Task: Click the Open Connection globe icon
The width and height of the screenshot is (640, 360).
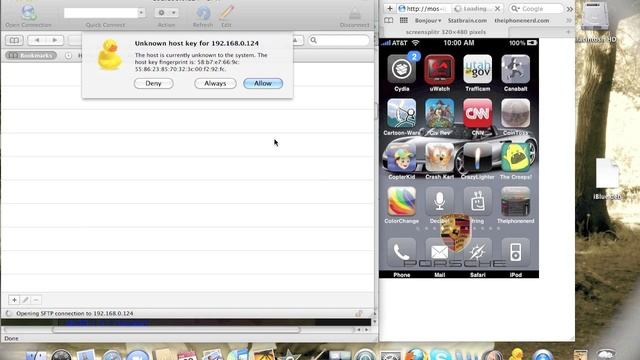Action: (x=28, y=13)
